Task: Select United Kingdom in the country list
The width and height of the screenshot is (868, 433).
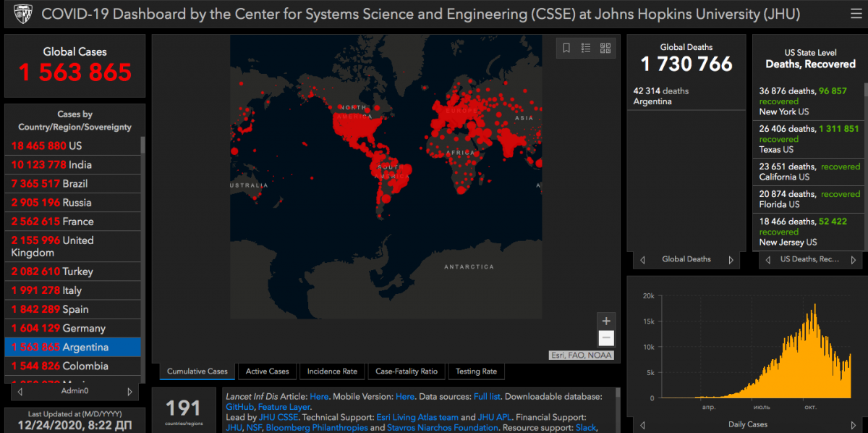Action: (75, 246)
